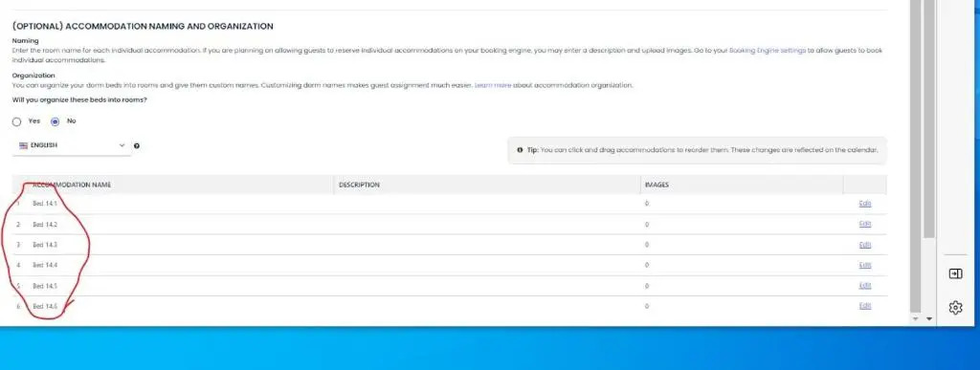The image size is (980, 370).
Task: Select the Bed 14.4 name cell
Action: 45,265
